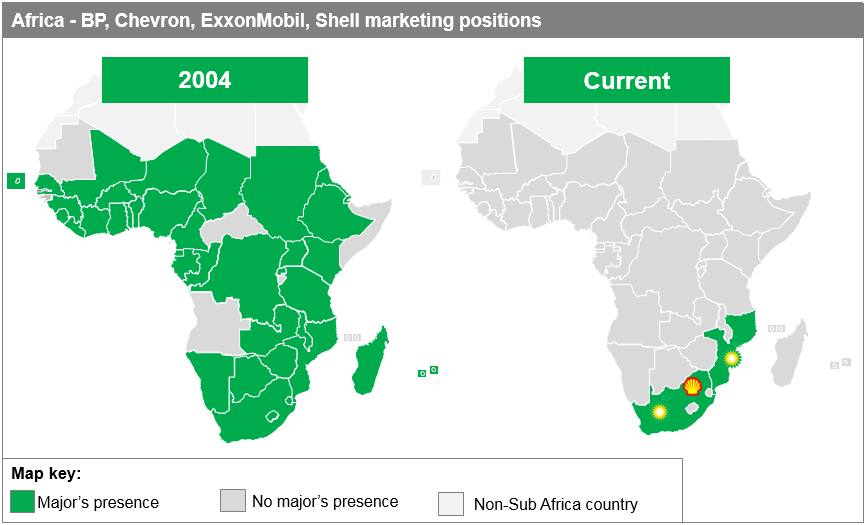Click the green Cape Verde island box
The image size is (866, 525).
pos(16,181)
